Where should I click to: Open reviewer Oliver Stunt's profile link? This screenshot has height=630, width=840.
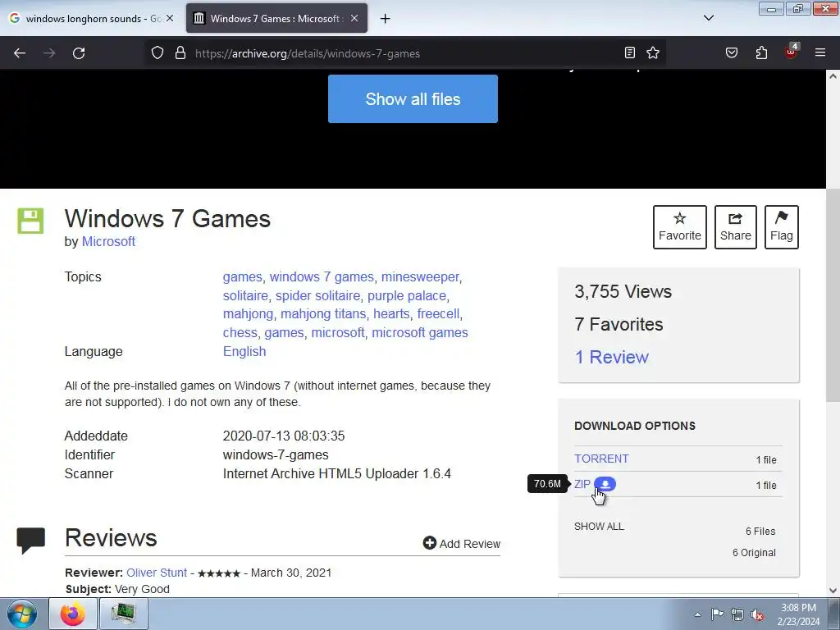pos(157,573)
